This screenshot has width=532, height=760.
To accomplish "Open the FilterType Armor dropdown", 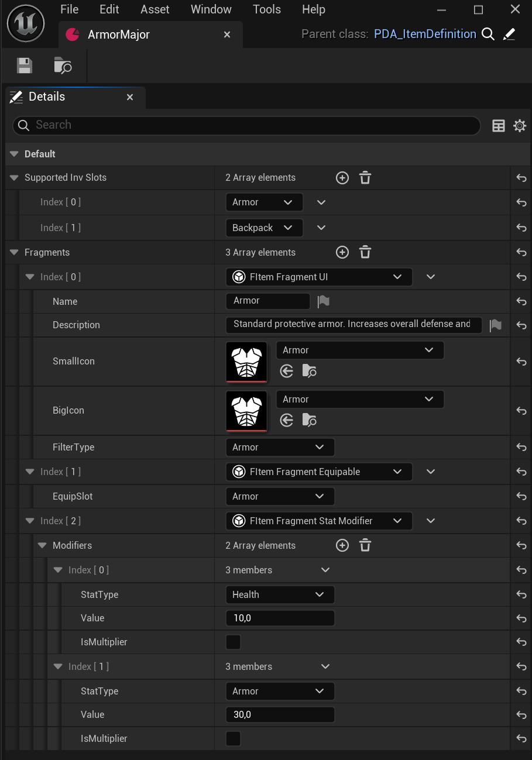I will [280, 448].
